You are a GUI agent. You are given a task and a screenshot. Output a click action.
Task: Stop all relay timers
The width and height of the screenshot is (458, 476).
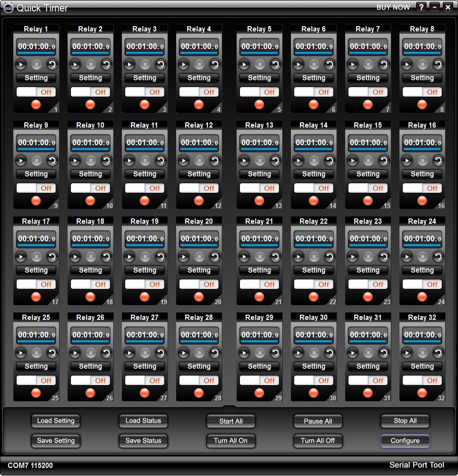point(405,421)
